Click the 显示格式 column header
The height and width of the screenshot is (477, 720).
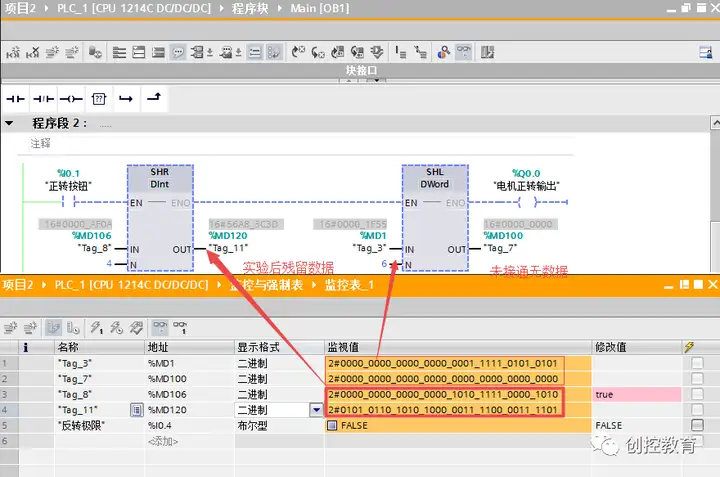coord(280,347)
